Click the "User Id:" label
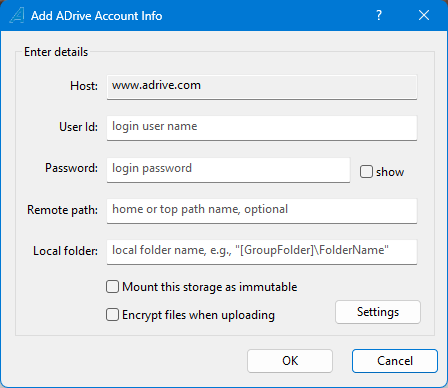 pos(79,127)
